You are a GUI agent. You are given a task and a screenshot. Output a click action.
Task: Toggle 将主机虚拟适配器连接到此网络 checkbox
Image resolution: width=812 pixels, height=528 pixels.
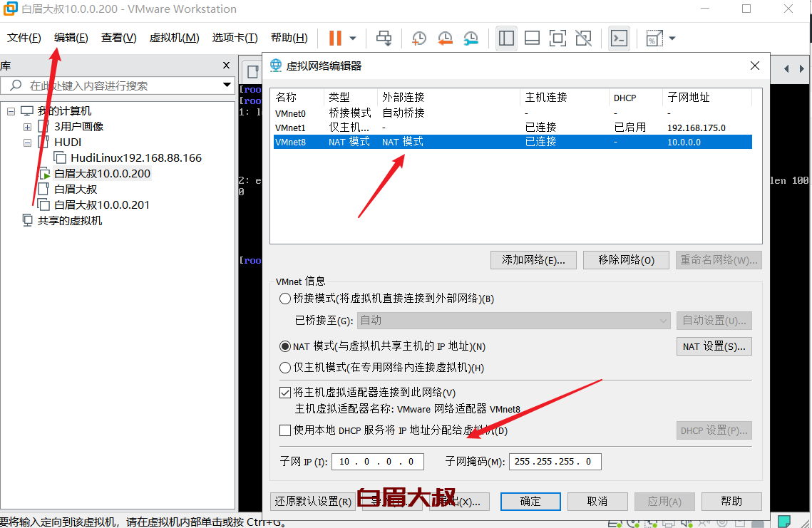[x=285, y=393]
